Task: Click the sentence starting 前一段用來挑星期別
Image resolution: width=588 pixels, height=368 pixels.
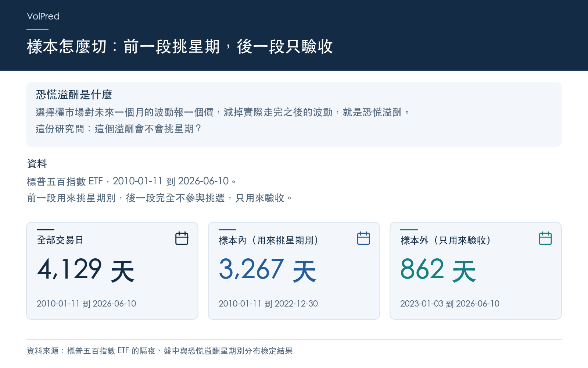Action: tap(159, 198)
